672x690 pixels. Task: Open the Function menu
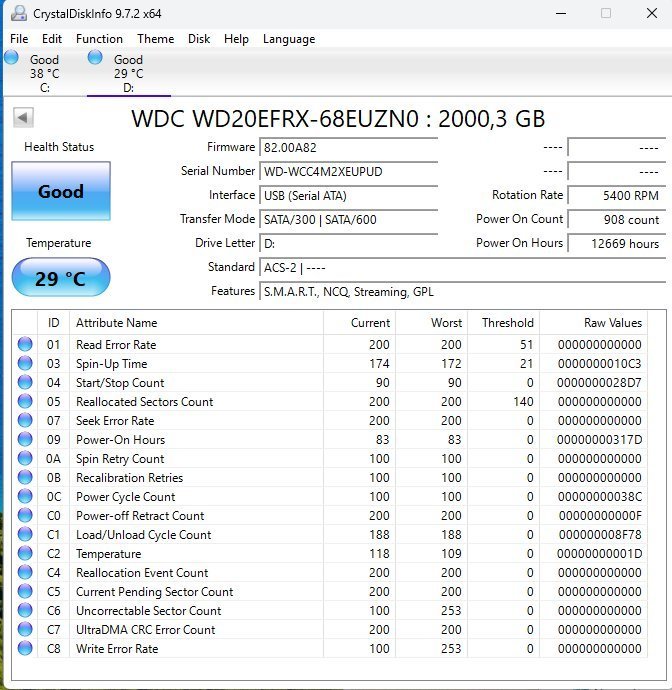click(99, 39)
